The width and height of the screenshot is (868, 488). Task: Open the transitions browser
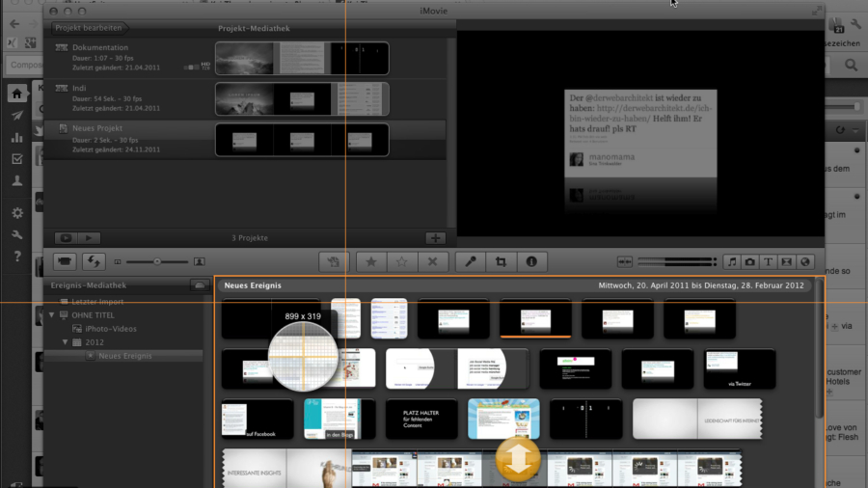787,261
